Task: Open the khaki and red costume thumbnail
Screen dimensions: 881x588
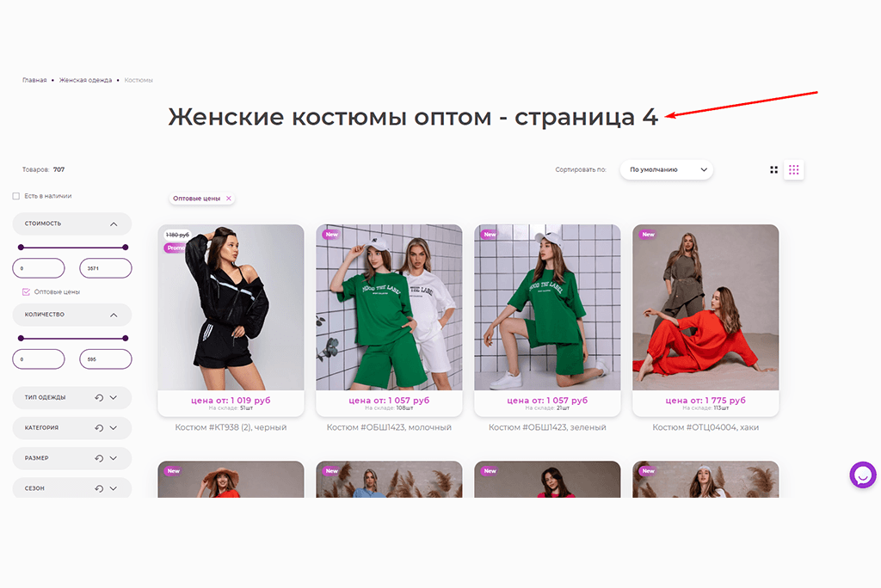Action: 705,307
